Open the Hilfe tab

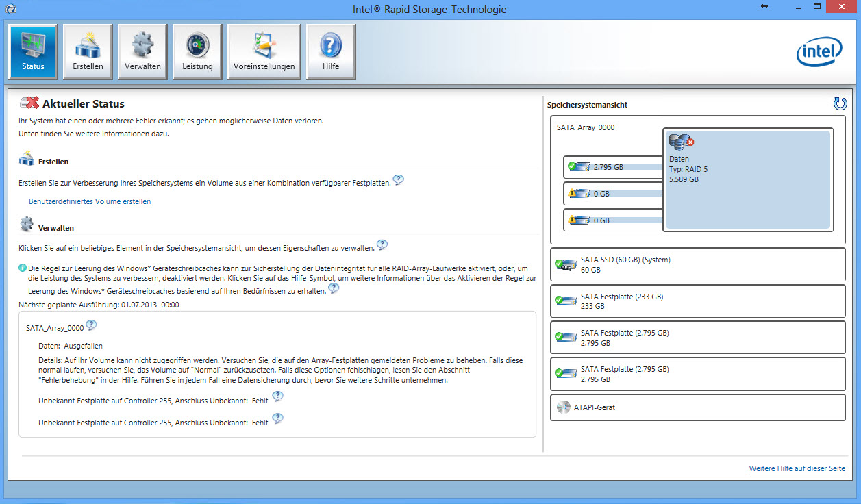(x=331, y=52)
